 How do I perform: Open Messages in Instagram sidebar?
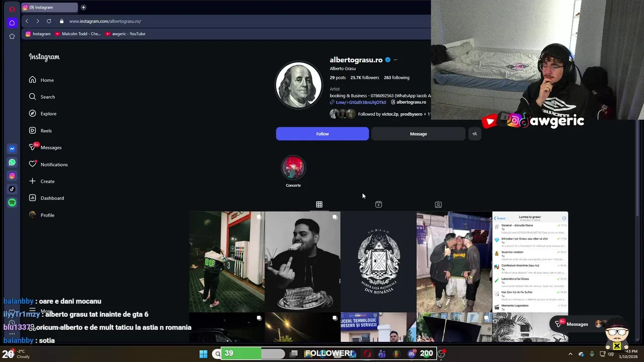[x=45, y=147]
